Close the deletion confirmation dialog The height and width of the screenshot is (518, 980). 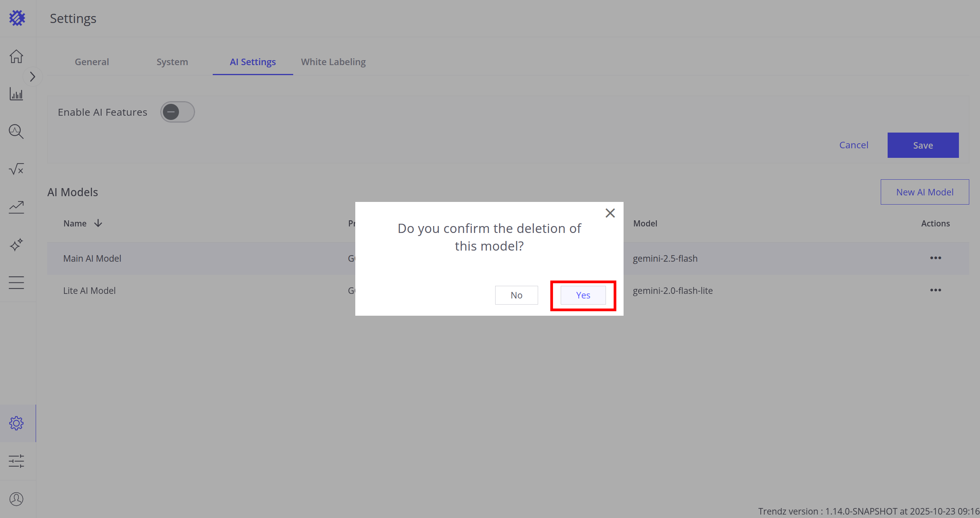(610, 213)
